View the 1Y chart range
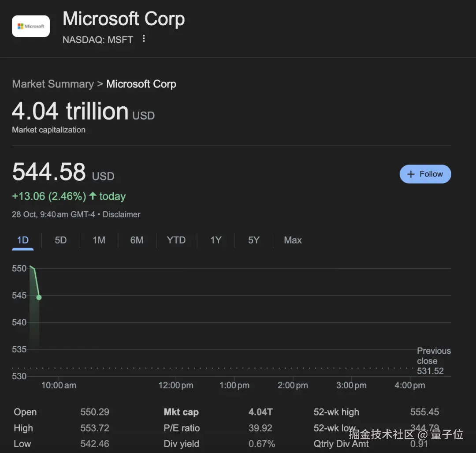Viewport: 476px width, 453px height. (x=216, y=240)
